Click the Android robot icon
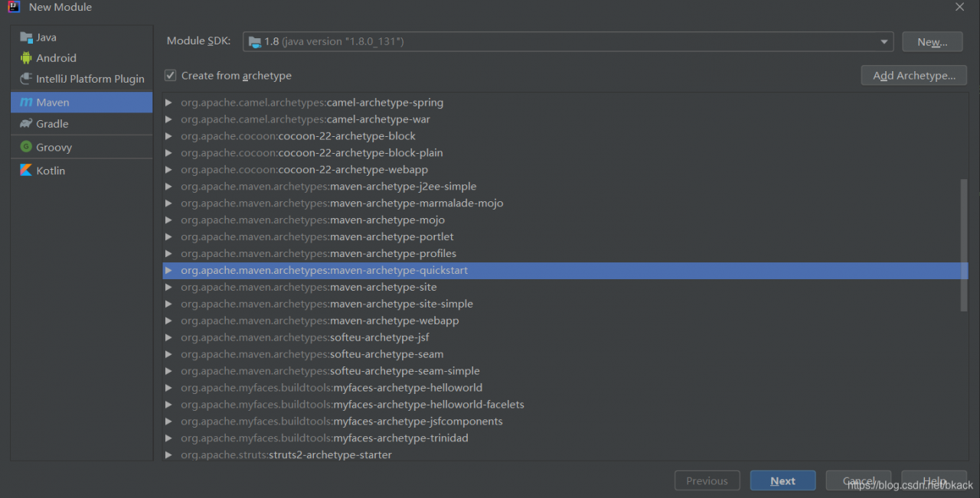Screen dimensions: 980x498 [26, 58]
